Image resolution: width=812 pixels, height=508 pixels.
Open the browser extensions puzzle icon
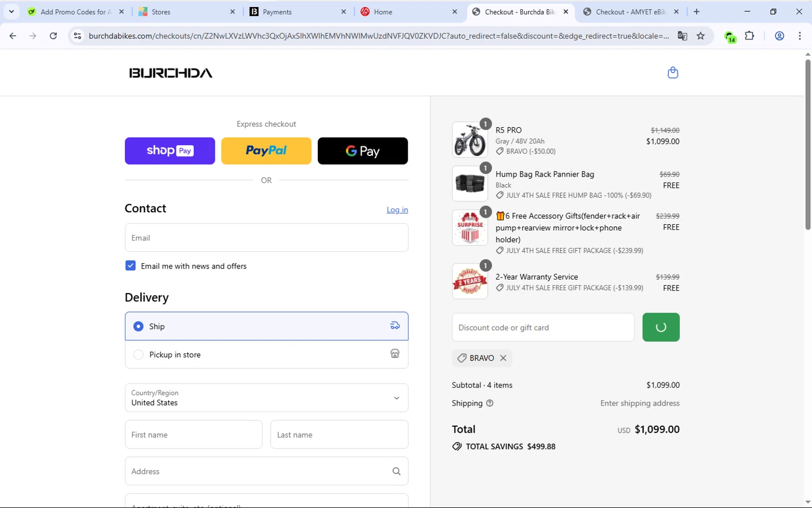click(750, 36)
